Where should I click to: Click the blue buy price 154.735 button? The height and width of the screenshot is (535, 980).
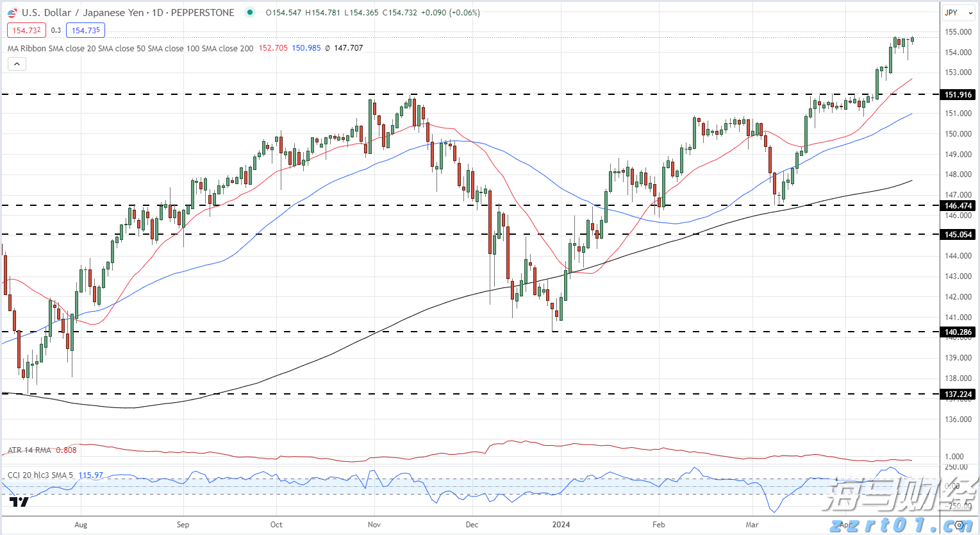(86, 30)
